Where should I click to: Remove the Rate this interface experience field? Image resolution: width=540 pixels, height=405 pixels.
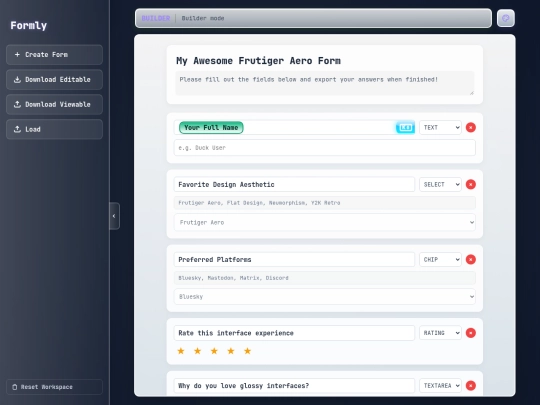pyautogui.click(x=470, y=333)
